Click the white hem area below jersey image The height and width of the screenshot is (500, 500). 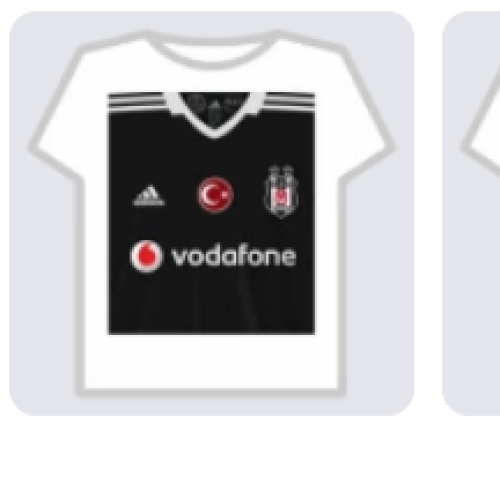pyautogui.click(x=212, y=362)
